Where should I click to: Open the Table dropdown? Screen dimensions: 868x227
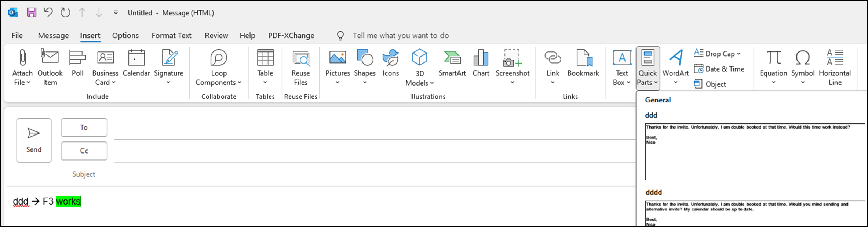265,83
